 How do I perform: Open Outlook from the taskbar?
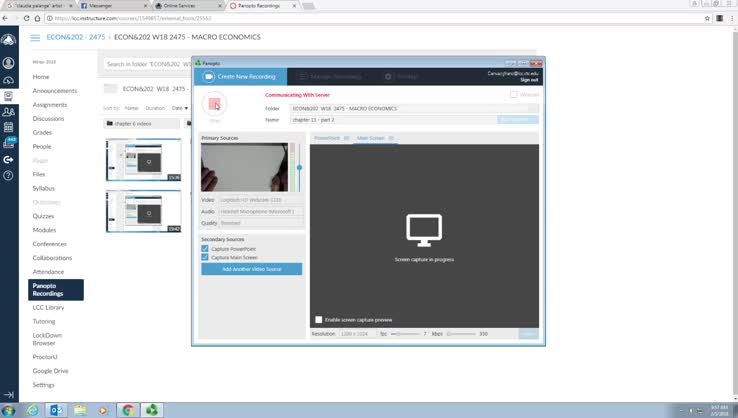[56, 410]
